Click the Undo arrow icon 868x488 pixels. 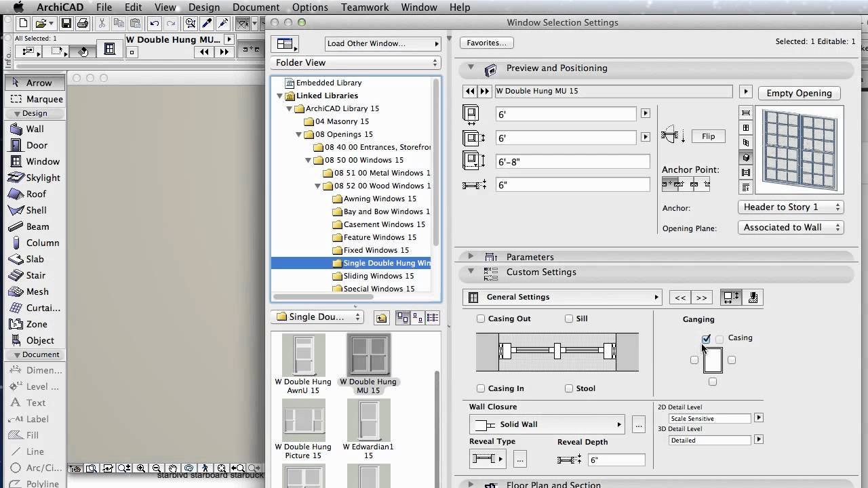pos(155,24)
